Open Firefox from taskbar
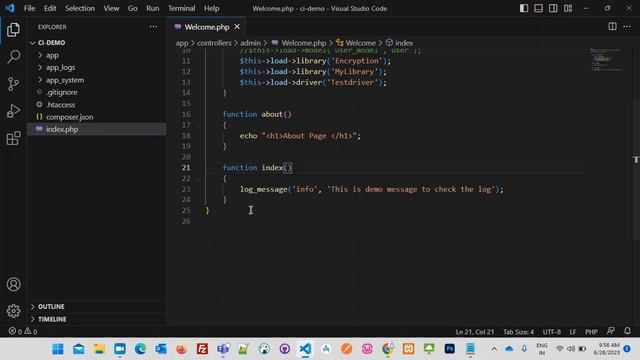 (182, 349)
